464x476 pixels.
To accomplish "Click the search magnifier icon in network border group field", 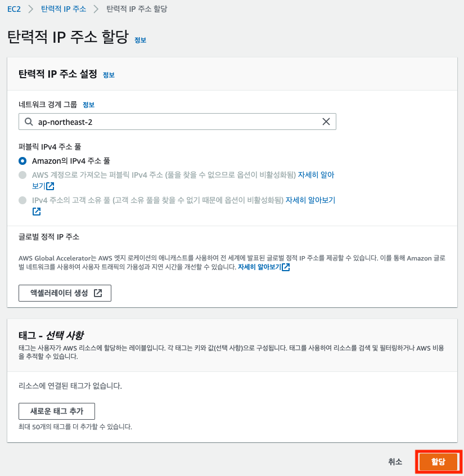I will tap(29, 122).
